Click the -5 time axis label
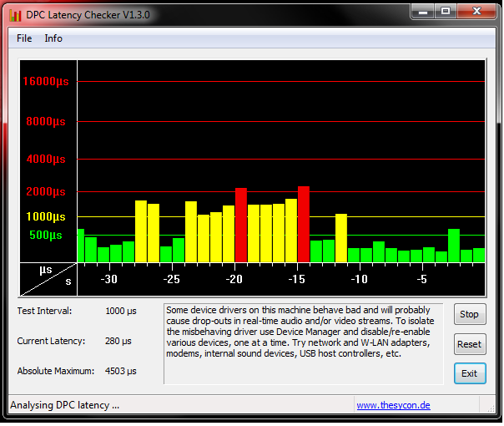The image size is (504, 426). click(x=421, y=279)
